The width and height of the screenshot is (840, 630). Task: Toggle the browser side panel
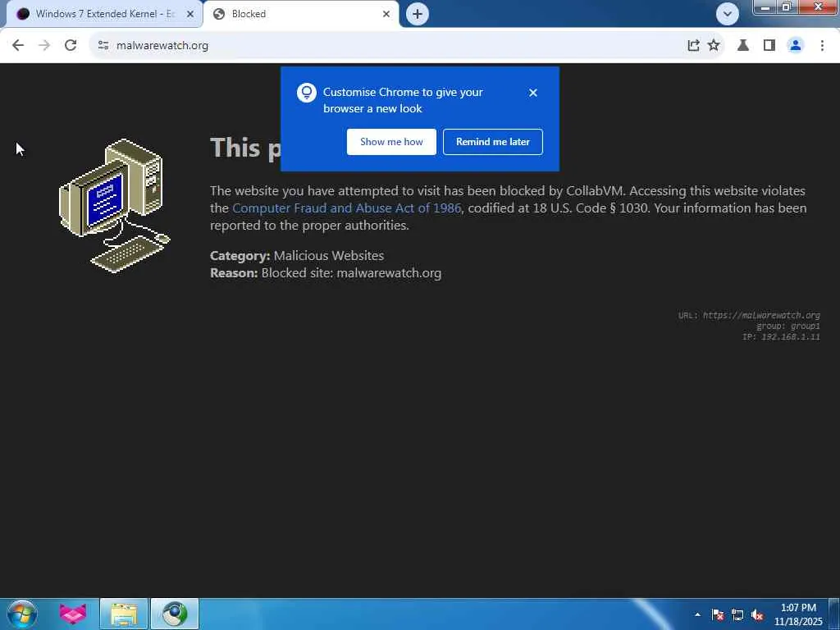click(x=769, y=46)
